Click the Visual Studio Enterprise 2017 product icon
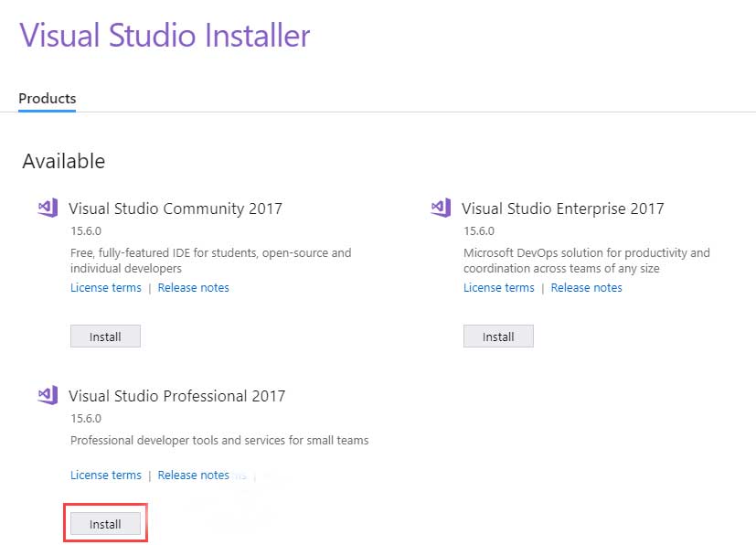This screenshot has height=545, width=756. [x=440, y=208]
